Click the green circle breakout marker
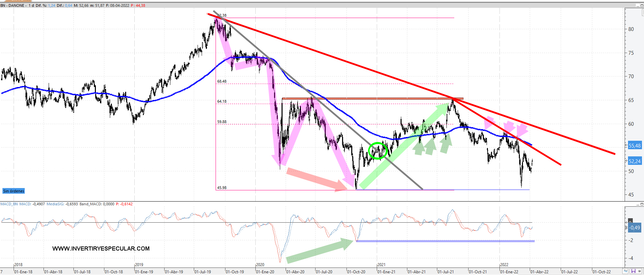The image size is (644, 275). 378,151
